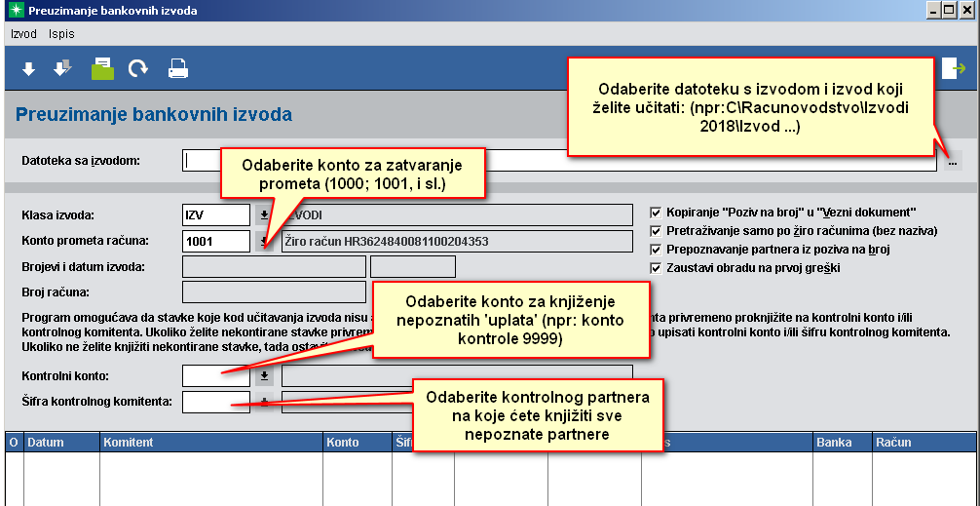Toggle Kopiranje "Poziv na broj" checkbox

[656, 212]
